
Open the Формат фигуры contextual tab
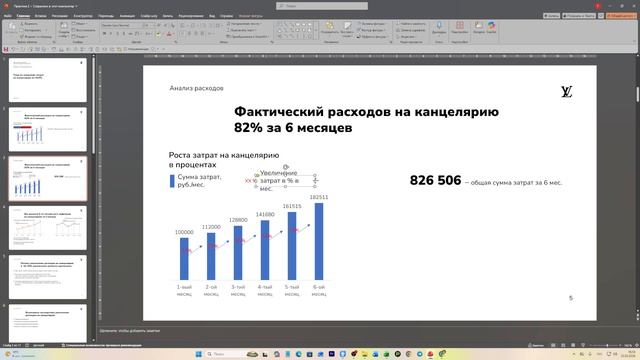[x=251, y=16]
